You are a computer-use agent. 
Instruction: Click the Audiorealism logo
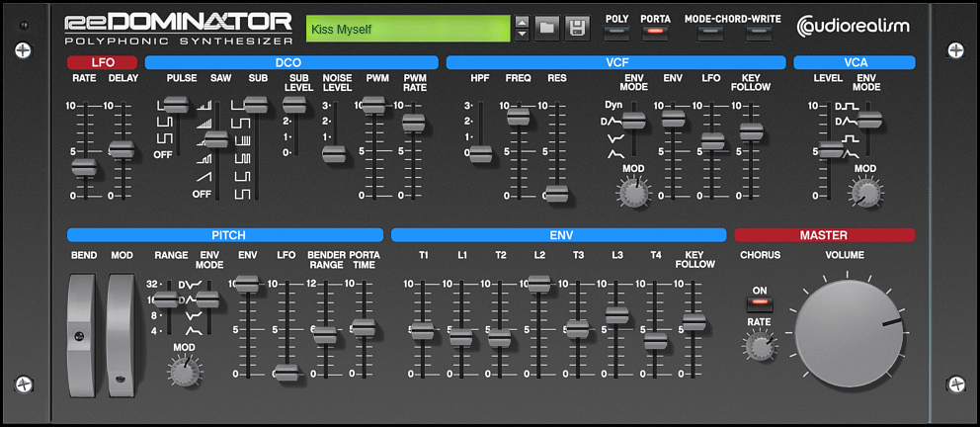(x=854, y=27)
